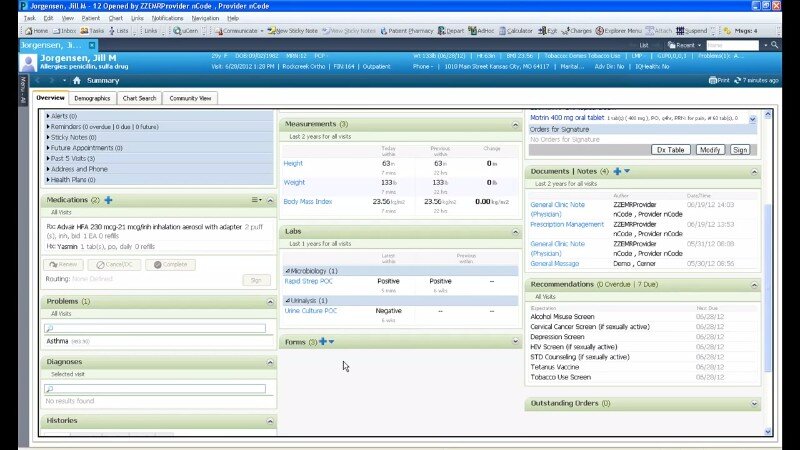This screenshot has height=450, width=800.
Task: Click the Dx Table button
Action: 671,149
